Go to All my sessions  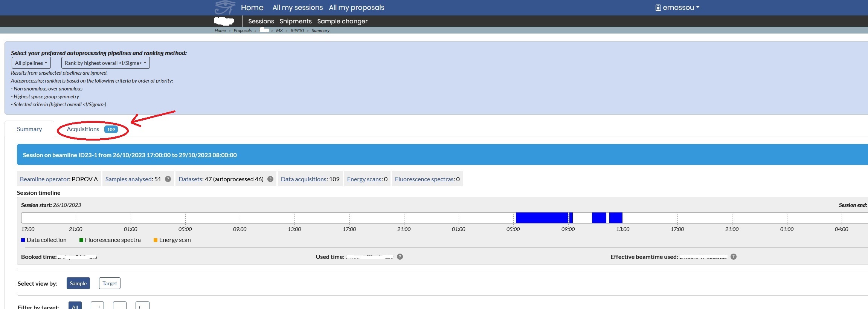pos(297,8)
